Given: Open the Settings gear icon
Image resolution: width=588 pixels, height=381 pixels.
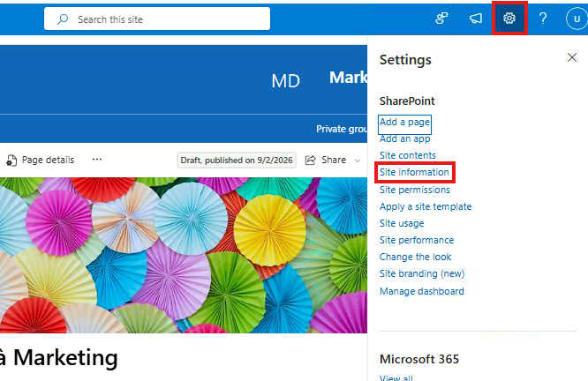Looking at the screenshot, I should 509,18.
